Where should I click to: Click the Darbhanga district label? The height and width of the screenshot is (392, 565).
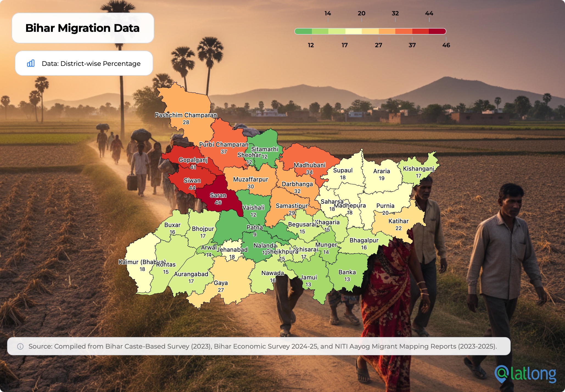click(297, 184)
